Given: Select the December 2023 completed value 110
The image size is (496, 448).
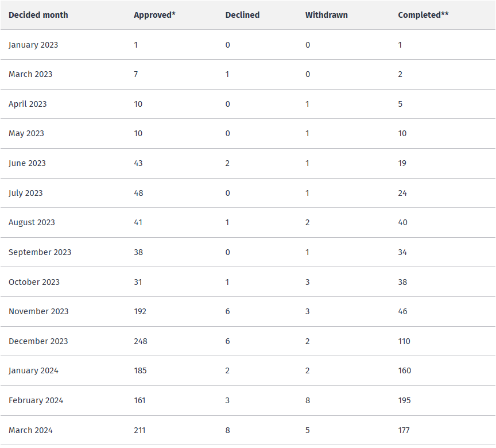Looking at the screenshot, I should (404, 341).
